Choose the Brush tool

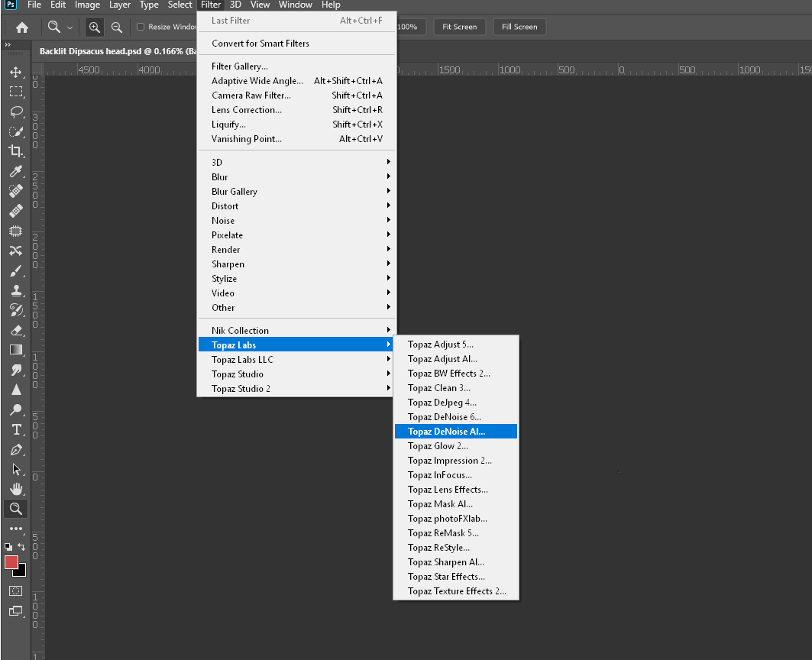click(15, 270)
